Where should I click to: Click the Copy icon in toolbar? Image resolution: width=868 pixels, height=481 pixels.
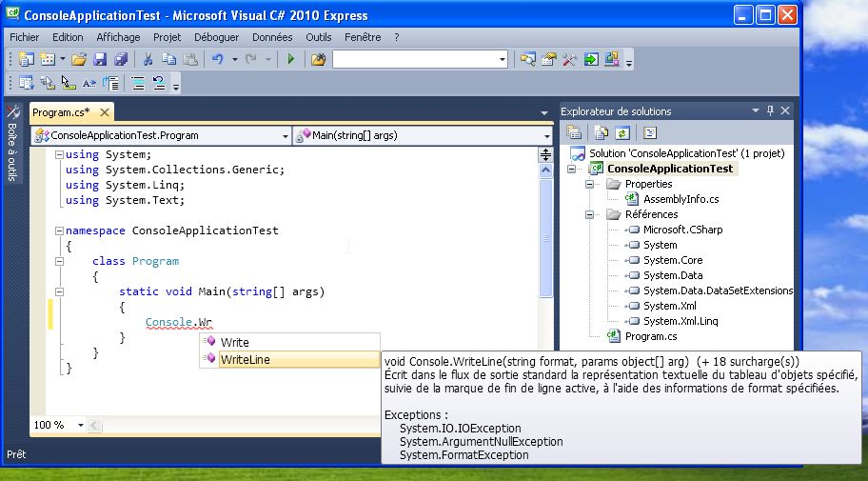(x=168, y=59)
